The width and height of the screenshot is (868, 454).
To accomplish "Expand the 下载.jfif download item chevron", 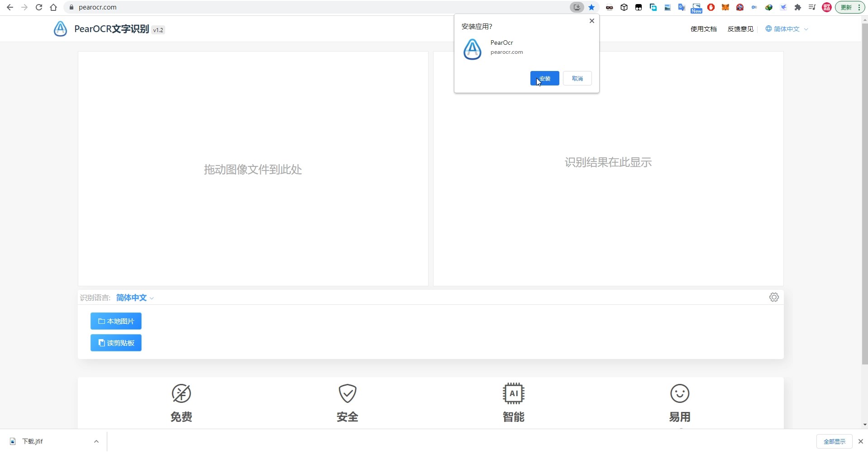I will click(96, 441).
